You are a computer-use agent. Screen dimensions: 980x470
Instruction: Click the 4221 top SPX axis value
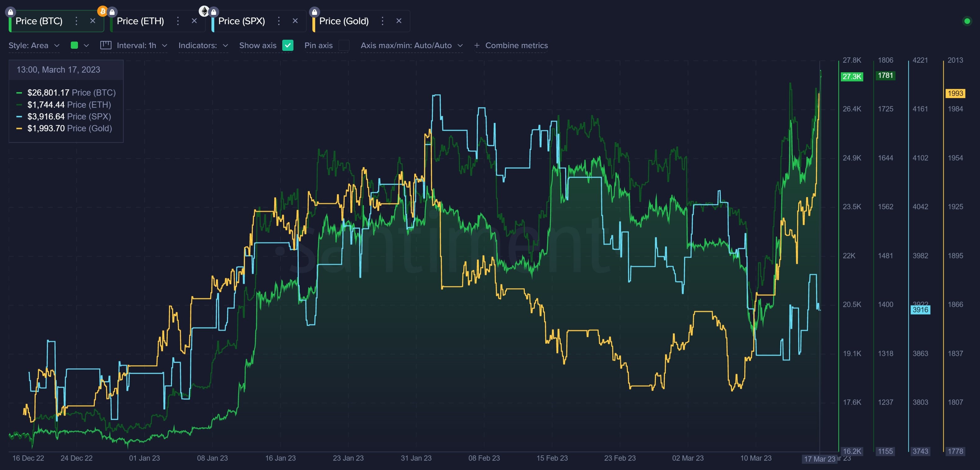920,60
